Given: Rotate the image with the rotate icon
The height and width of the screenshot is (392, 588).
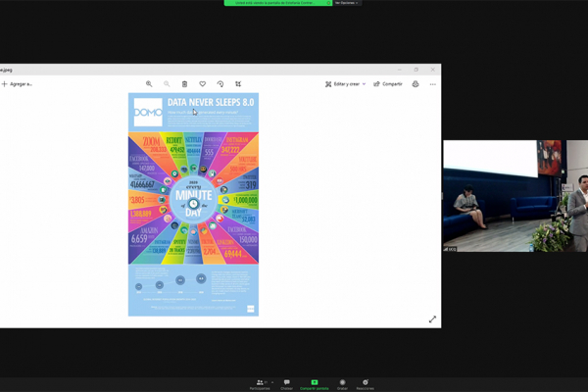Looking at the screenshot, I should [220, 84].
